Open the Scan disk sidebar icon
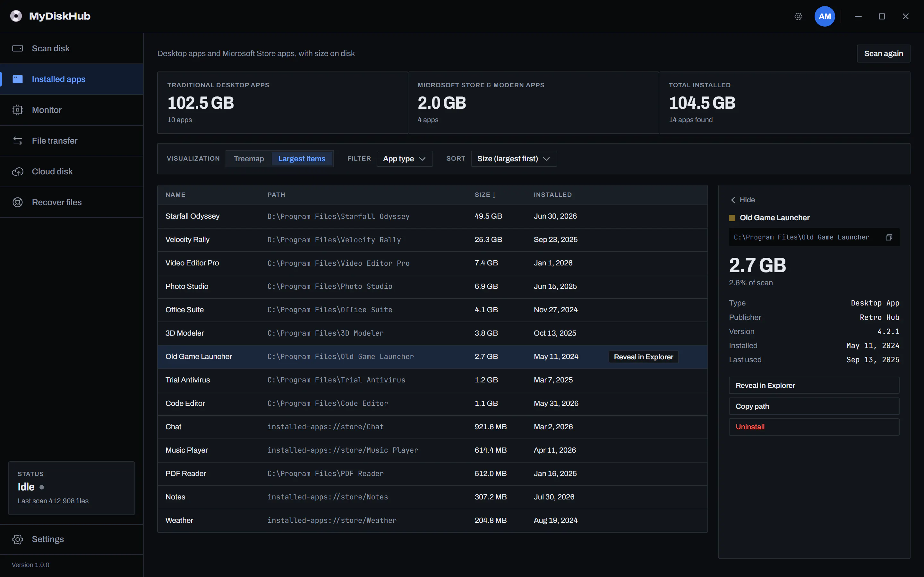This screenshot has height=577, width=924. [x=18, y=48]
